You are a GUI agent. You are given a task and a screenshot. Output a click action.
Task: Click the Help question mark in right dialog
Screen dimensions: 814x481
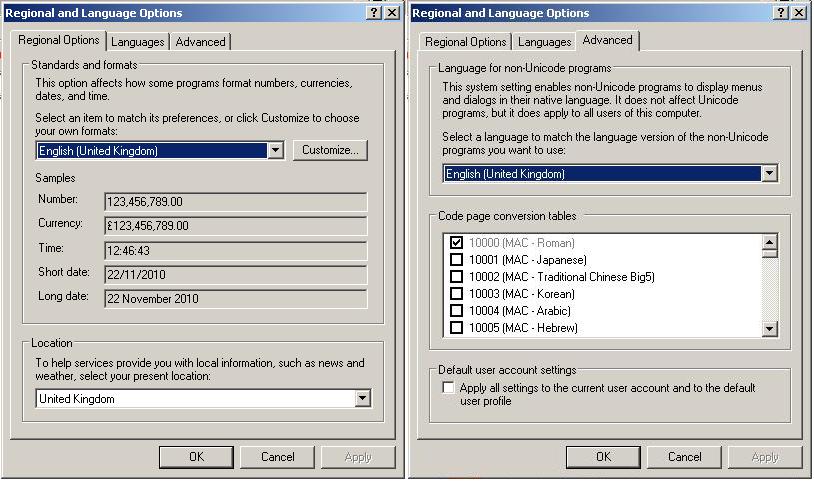tap(782, 13)
